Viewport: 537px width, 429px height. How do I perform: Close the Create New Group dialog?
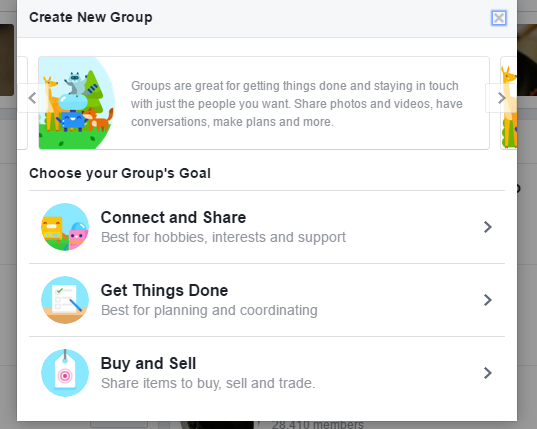click(499, 18)
